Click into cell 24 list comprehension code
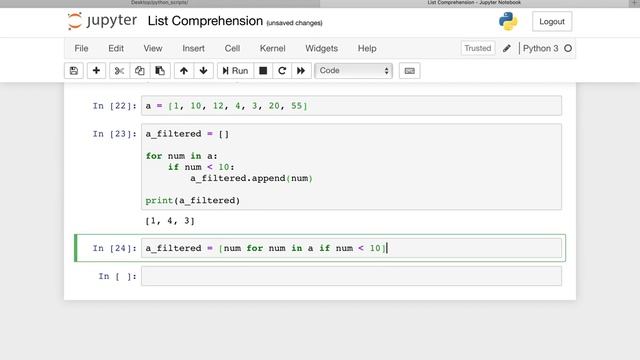The height and width of the screenshot is (360, 640). click(x=351, y=248)
